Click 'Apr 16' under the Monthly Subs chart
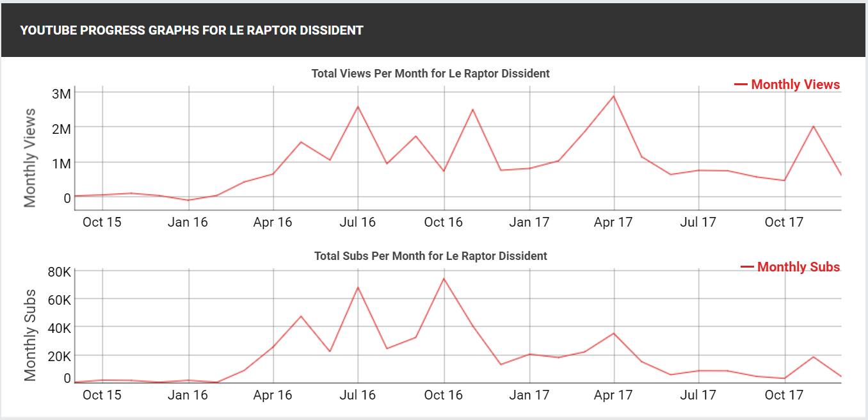The height and width of the screenshot is (420, 868). [273, 395]
